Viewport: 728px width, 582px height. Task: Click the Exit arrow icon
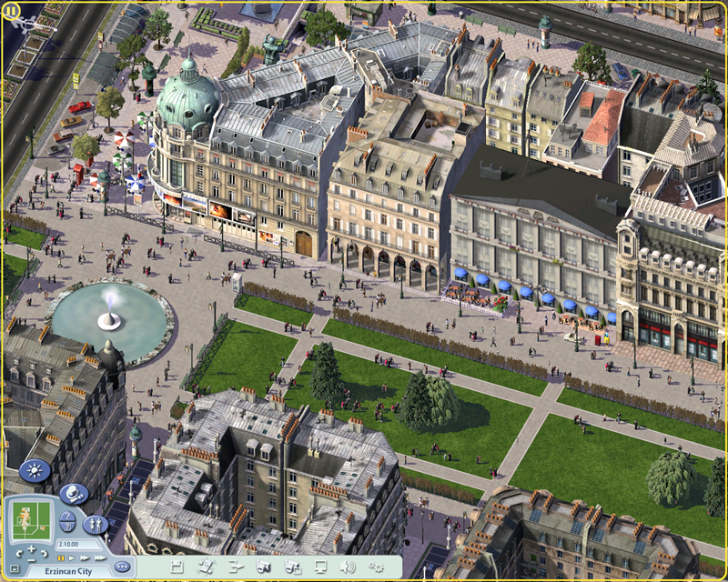[236, 567]
